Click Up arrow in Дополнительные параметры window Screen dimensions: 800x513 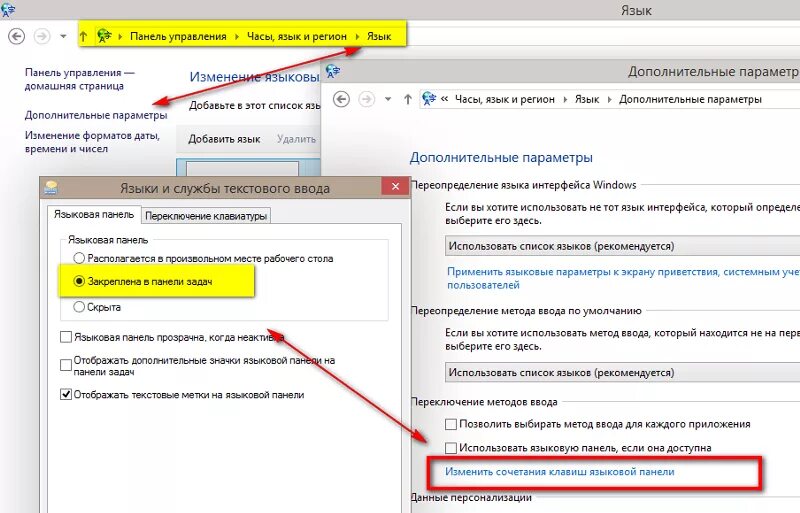(407, 99)
